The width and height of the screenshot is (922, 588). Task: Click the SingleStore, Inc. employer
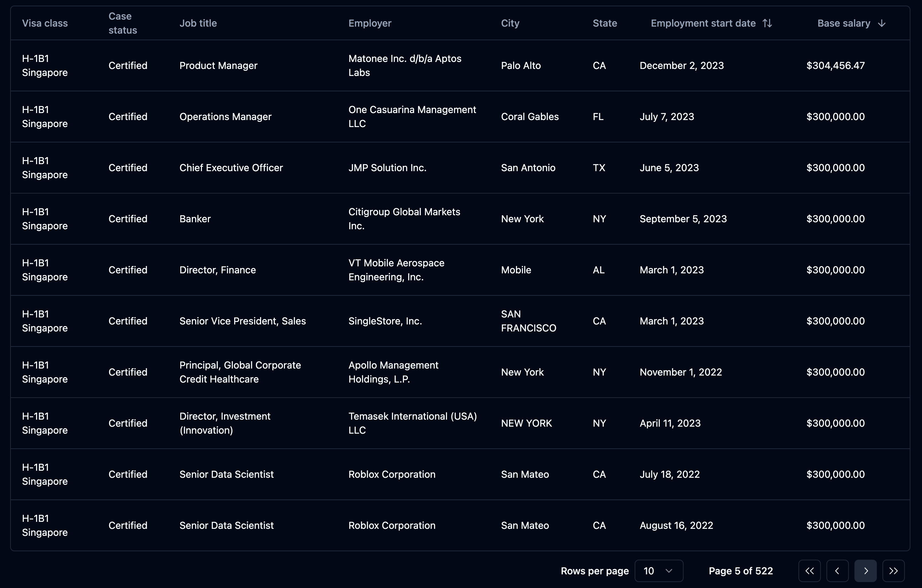[385, 321]
